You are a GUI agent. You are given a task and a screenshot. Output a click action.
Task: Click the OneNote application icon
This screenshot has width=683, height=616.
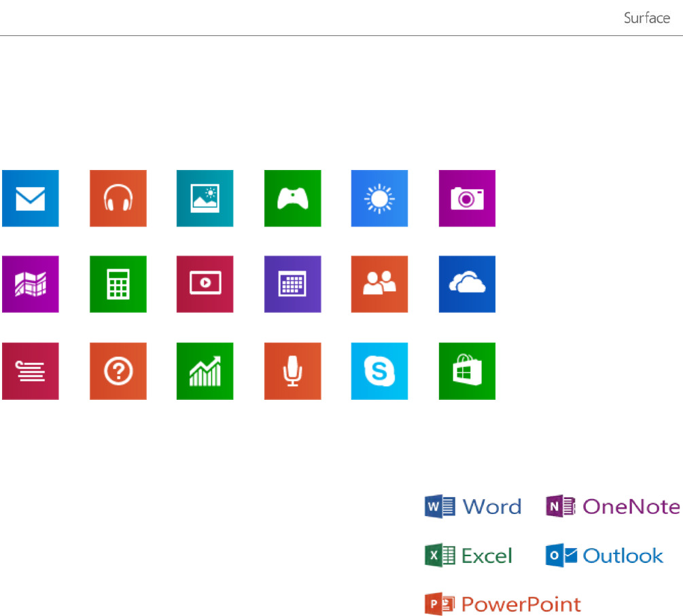click(561, 507)
